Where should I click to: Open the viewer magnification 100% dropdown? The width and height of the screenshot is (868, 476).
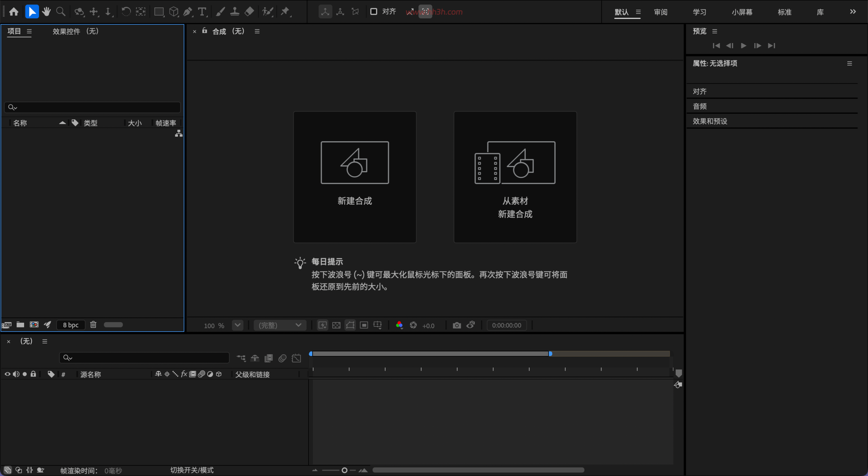[238, 325]
